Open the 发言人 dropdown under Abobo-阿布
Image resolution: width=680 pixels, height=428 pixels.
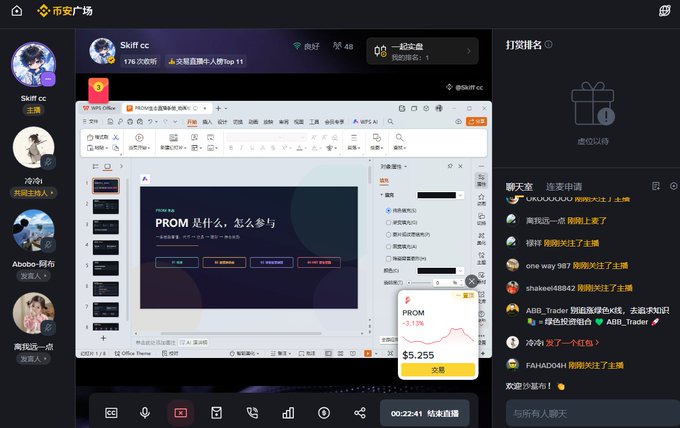[x=33, y=276]
